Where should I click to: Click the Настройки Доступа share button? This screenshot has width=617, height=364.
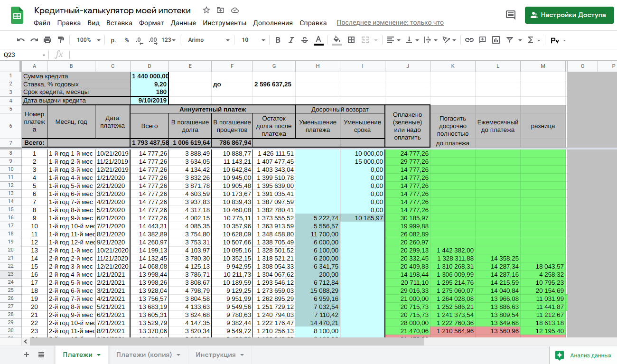tap(570, 15)
